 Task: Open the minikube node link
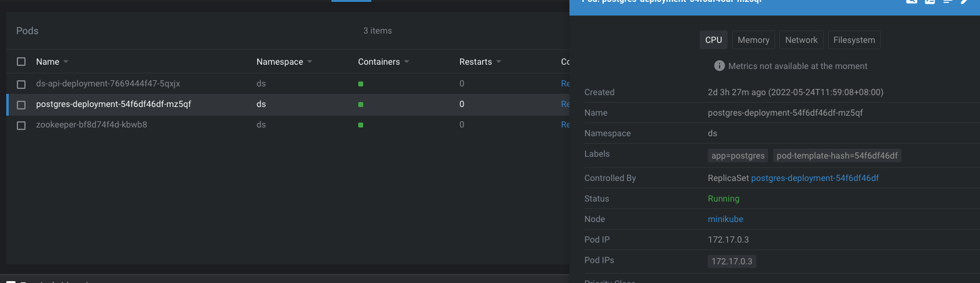725,219
